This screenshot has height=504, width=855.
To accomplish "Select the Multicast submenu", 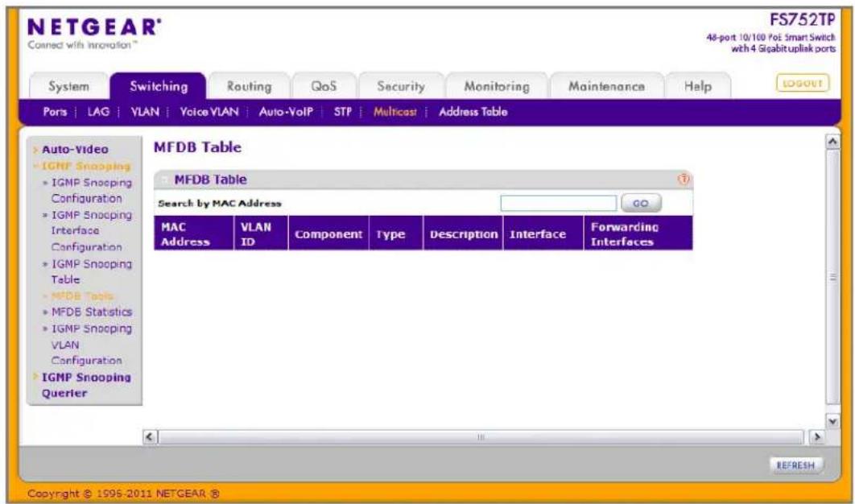I will [x=394, y=112].
